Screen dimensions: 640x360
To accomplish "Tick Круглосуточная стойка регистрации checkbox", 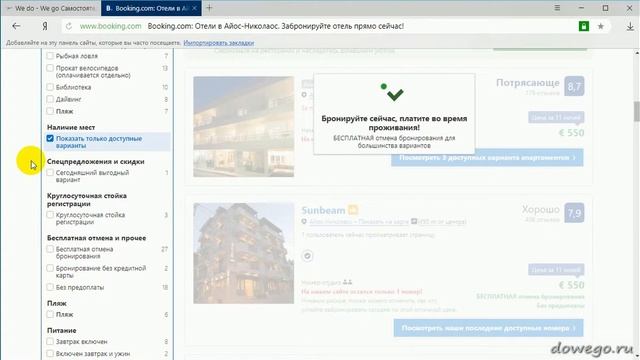I will (50, 214).
